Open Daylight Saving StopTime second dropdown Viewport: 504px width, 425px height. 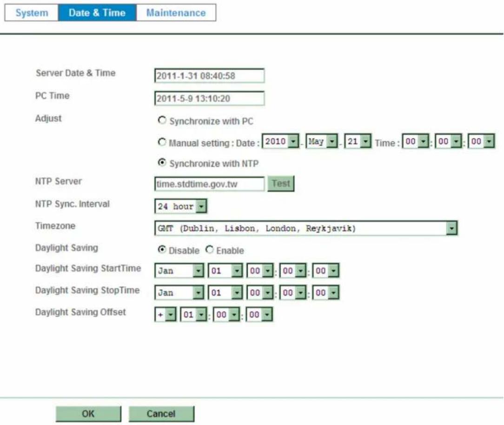pos(325,293)
